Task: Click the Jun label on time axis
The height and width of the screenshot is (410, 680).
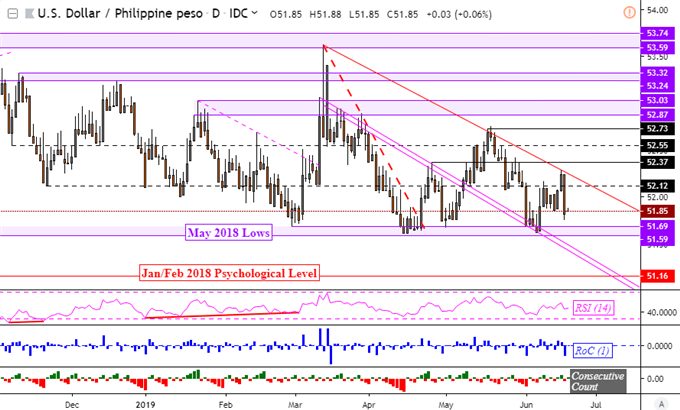Action: [526, 405]
